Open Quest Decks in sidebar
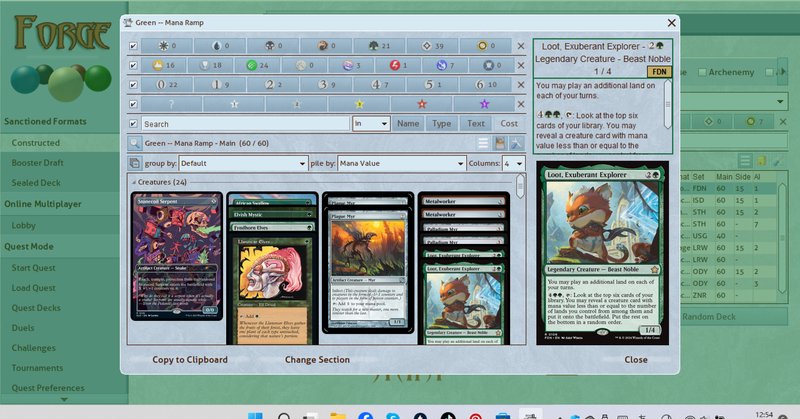This screenshot has width=800, height=419. pyautogui.click(x=36, y=308)
